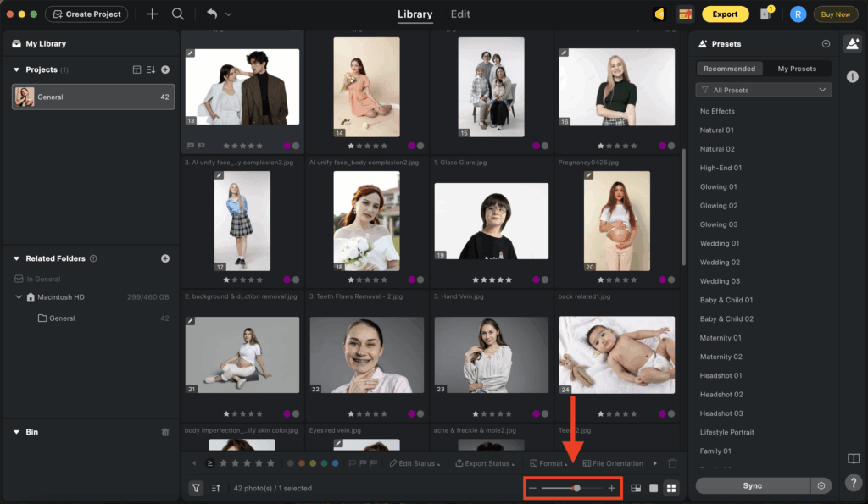
Task: Click the Export button
Action: point(725,14)
